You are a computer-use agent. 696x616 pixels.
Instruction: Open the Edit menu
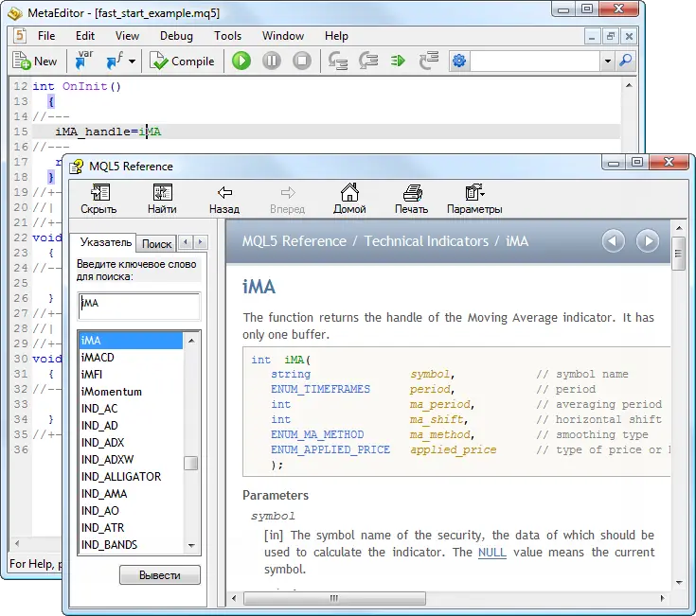pos(85,36)
